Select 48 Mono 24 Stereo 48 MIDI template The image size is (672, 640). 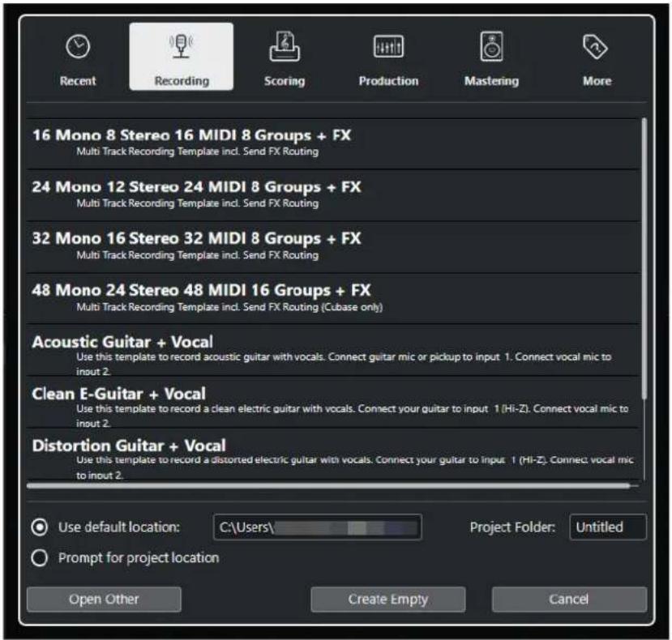click(333, 299)
